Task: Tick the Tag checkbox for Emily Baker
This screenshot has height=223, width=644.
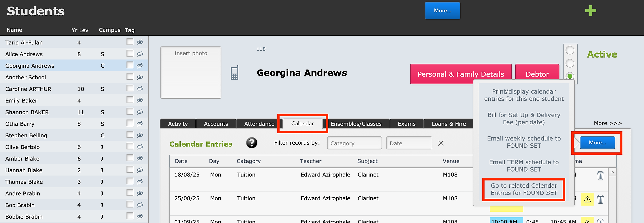Action: [x=130, y=100]
